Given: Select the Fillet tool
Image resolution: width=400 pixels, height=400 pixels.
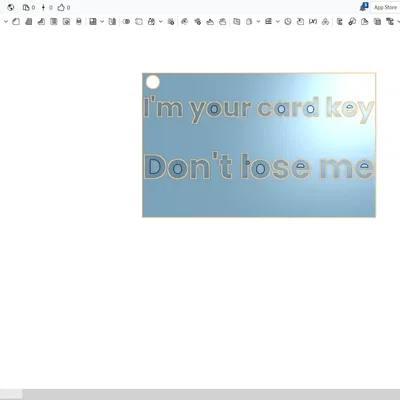Looking at the screenshot, I should (x=16, y=22).
